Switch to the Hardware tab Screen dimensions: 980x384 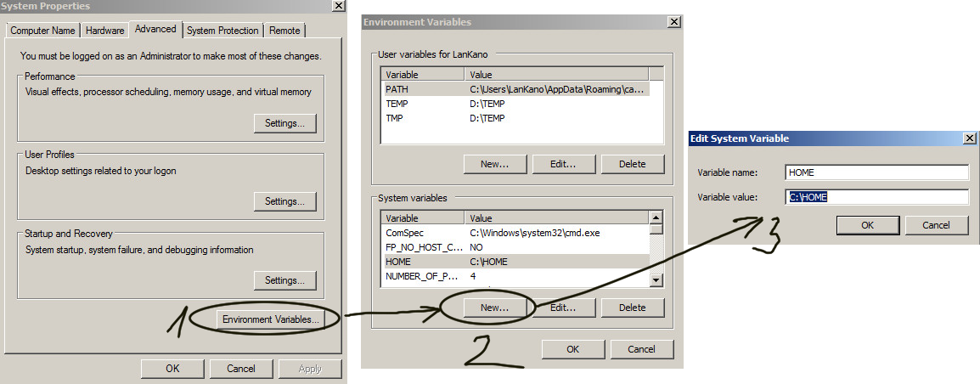104,30
